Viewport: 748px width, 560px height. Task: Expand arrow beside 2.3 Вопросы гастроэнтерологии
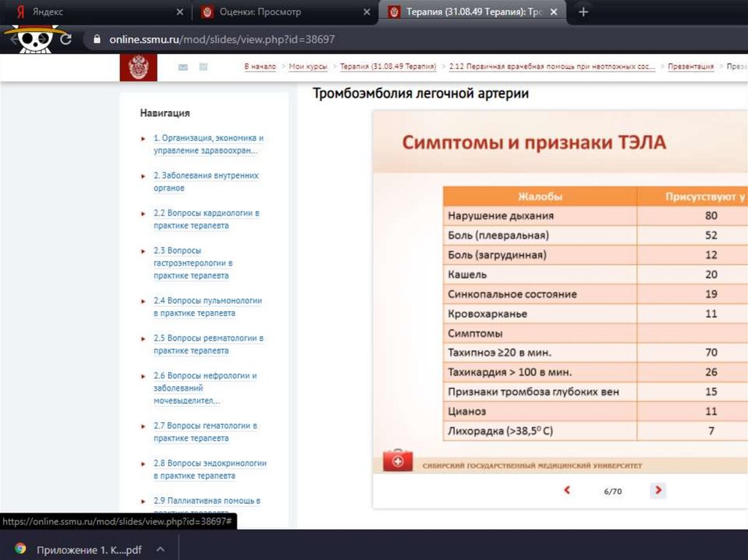click(142, 251)
